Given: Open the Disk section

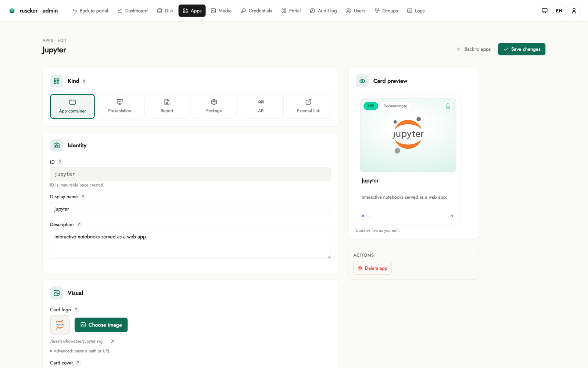Looking at the screenshot, I should pos(165,11).
